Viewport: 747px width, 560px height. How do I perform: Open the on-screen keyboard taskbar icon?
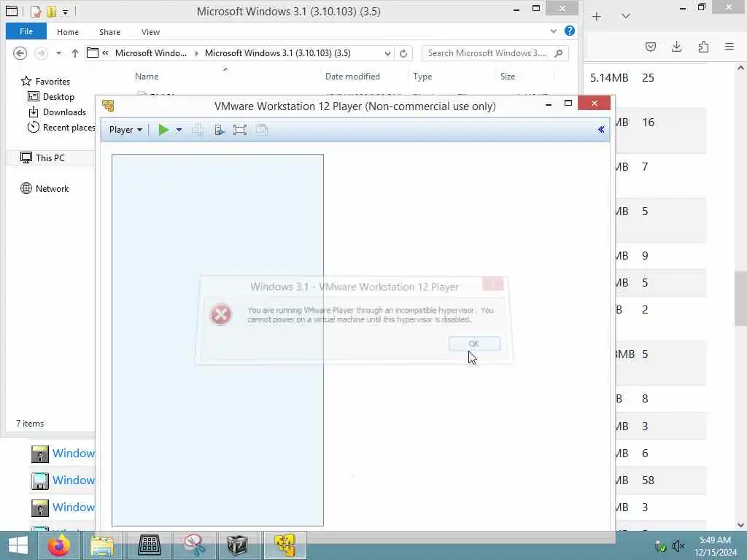(x=150, y=545)
